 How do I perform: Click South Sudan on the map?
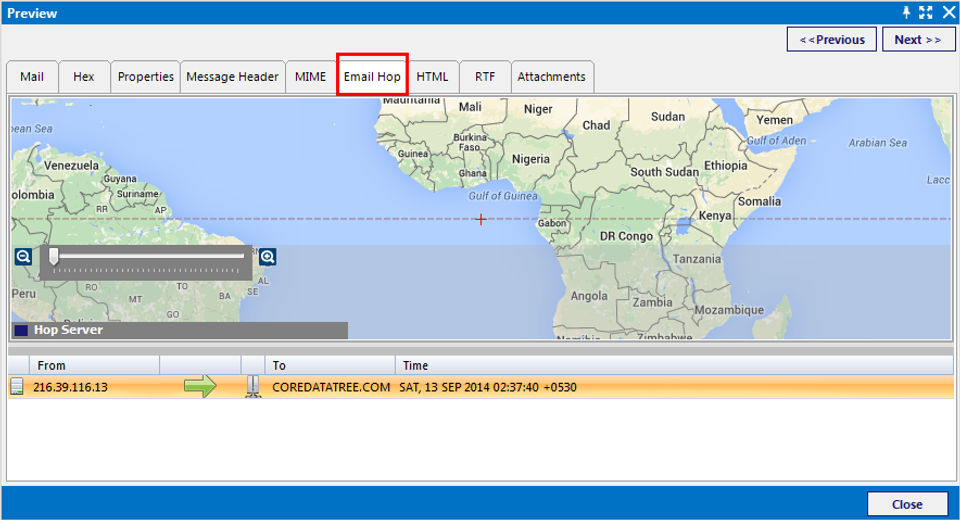click(x=664, y=172)
